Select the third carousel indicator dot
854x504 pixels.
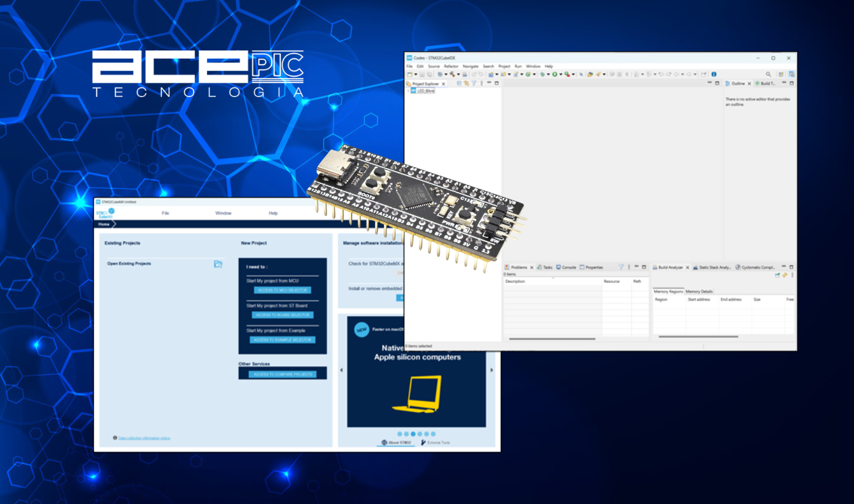(x=413, y=434)
